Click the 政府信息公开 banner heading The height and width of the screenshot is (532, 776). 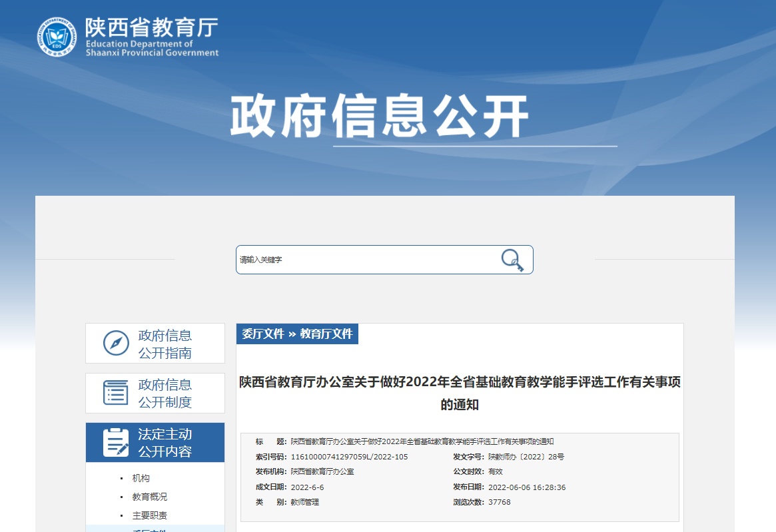tap(380, 117)
